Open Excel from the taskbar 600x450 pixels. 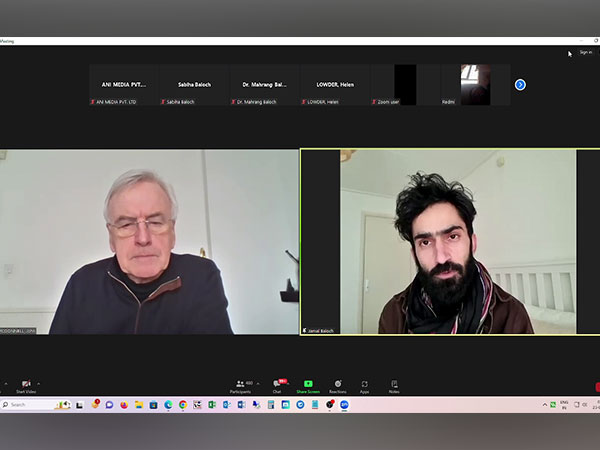pyautogui.click(x=212, y=405)
